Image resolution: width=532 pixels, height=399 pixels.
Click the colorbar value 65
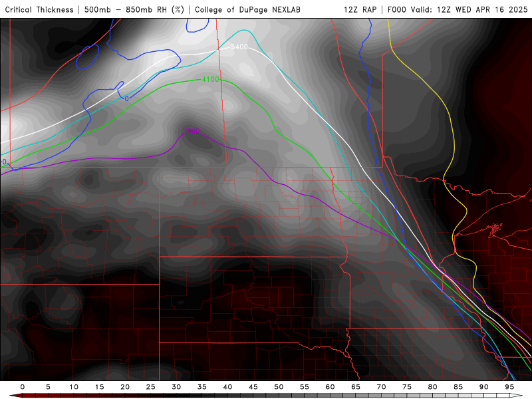click(356, 387)
